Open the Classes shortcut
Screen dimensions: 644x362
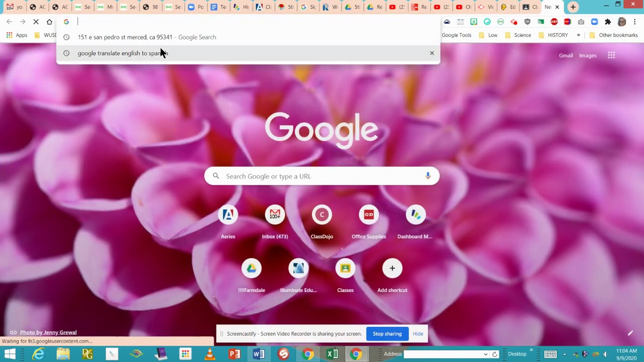pos(345,276)
